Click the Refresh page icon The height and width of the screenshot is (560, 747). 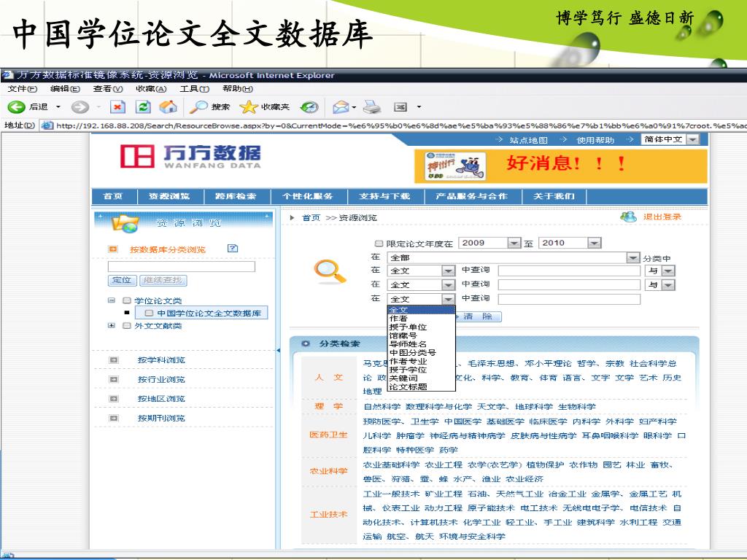click(142, 107)
